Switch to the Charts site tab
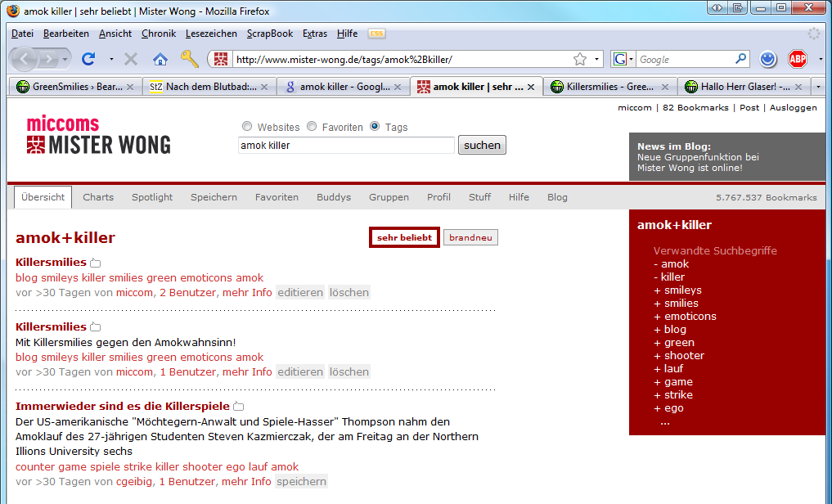832x504 pixels. (98, 197)
